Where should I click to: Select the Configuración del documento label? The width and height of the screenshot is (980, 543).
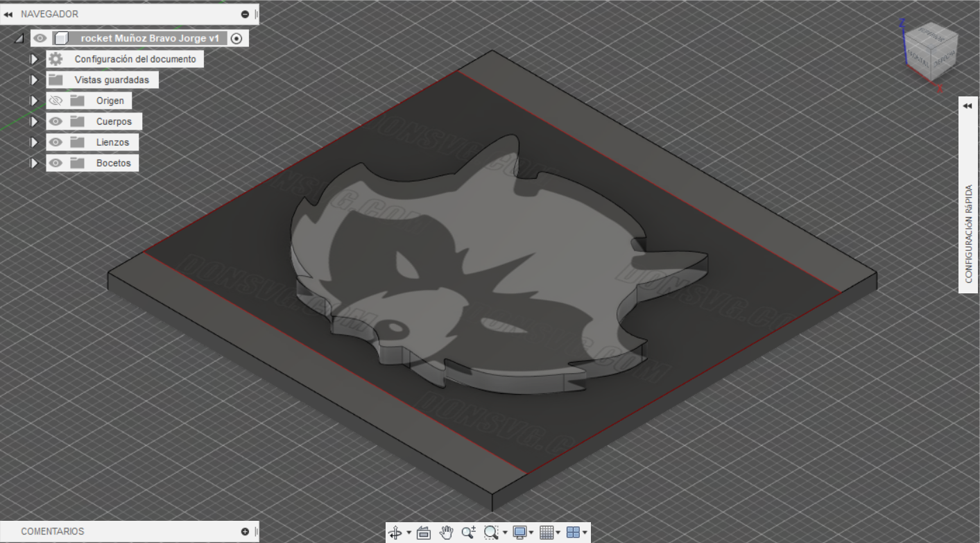tap(135, 59)
